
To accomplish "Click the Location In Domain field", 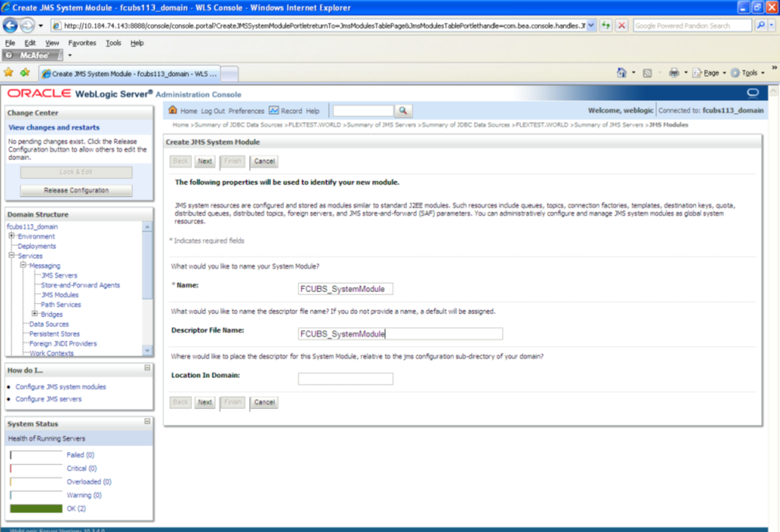I will (346, 379).
